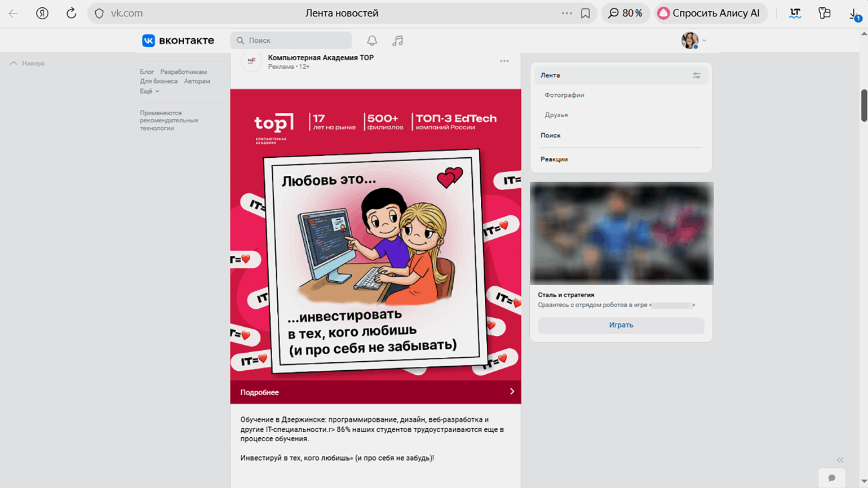
Task: Open the 80% page zoom control
Action: pyautogui.click(x=626, y=13)
